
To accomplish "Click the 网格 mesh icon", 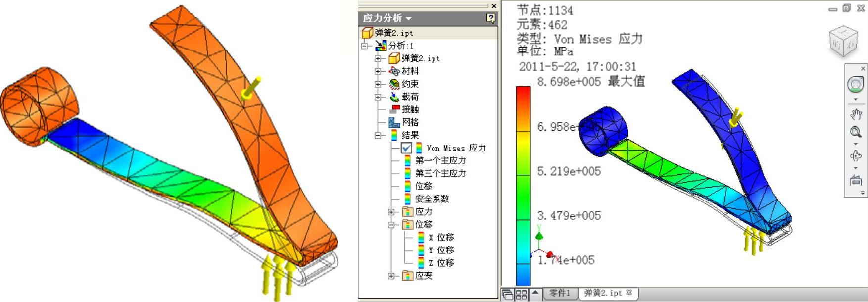I will [x=394, y=122].
